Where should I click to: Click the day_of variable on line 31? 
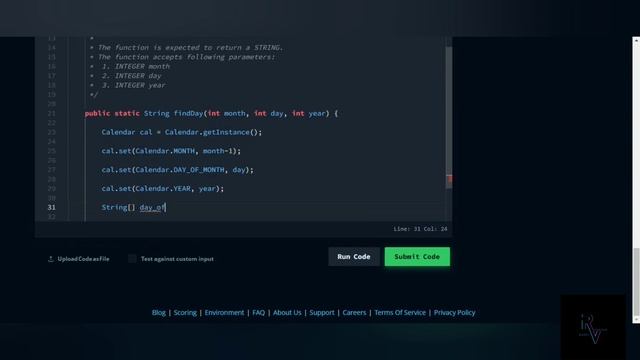(x=152, y=207)
